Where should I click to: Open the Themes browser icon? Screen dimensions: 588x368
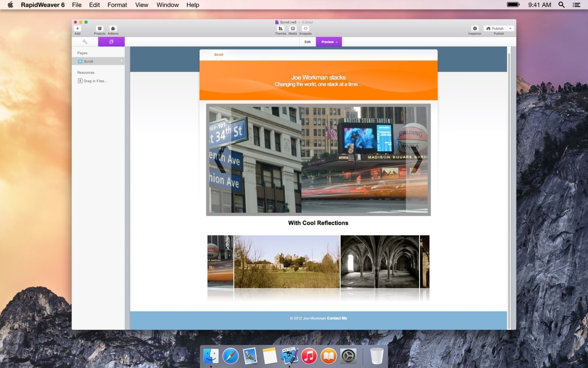(x=280, y=29)
